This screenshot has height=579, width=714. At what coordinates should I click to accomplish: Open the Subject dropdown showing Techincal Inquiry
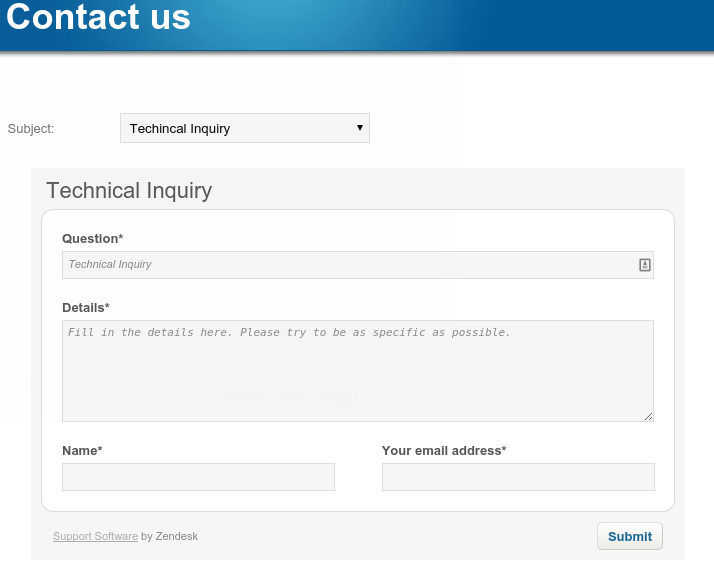point(245,128)
